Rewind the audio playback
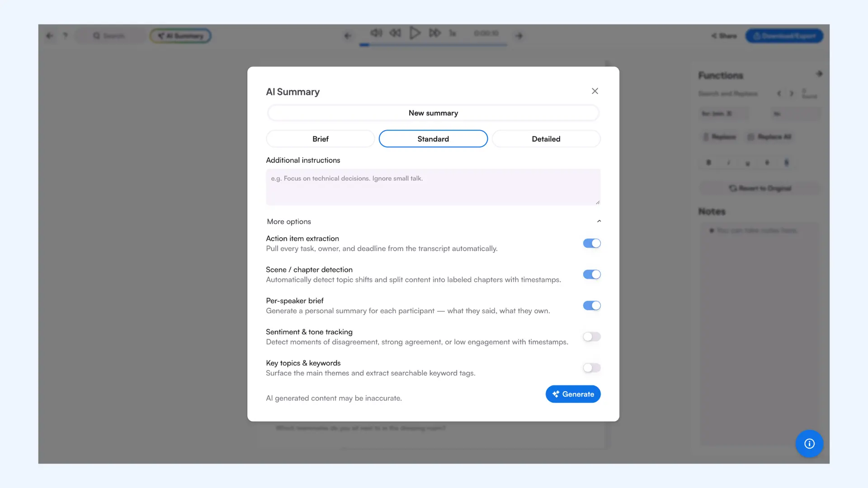Screen dimensions: 868x488 tap(396, 33)
